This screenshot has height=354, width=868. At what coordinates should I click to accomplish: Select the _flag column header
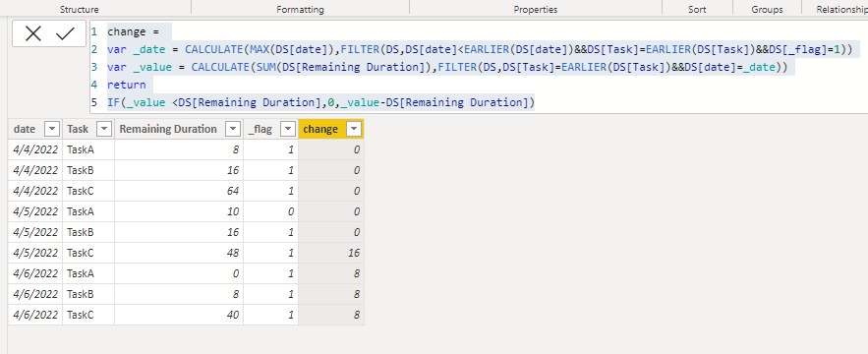[270, 129]
